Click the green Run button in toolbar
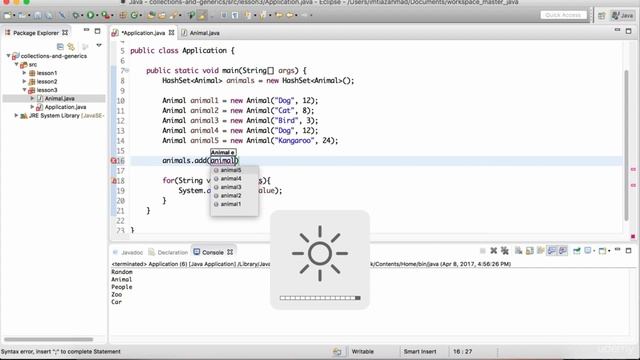The width and height of the screenshot is (640, 360). (x=90, y=15)
